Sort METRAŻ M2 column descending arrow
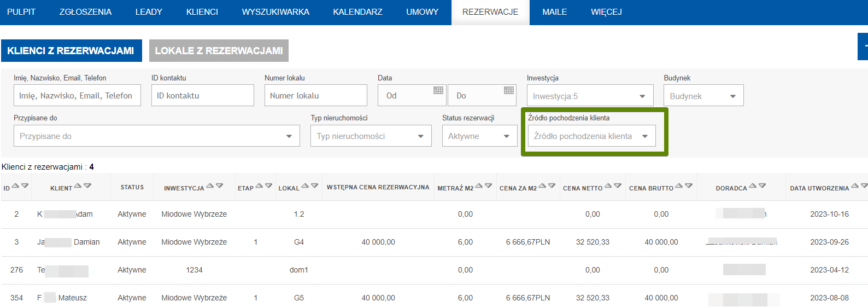This screenshot has width=868, height=307. (x=489, y=186)
